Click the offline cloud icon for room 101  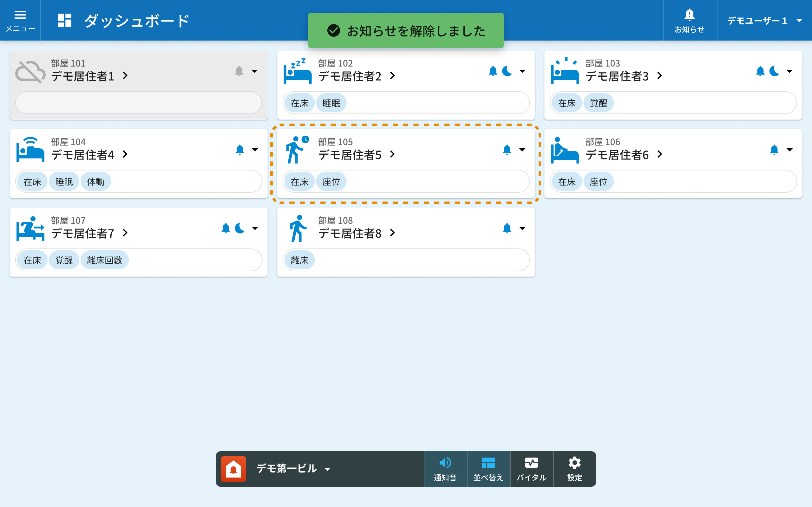(x=30, y=71)
